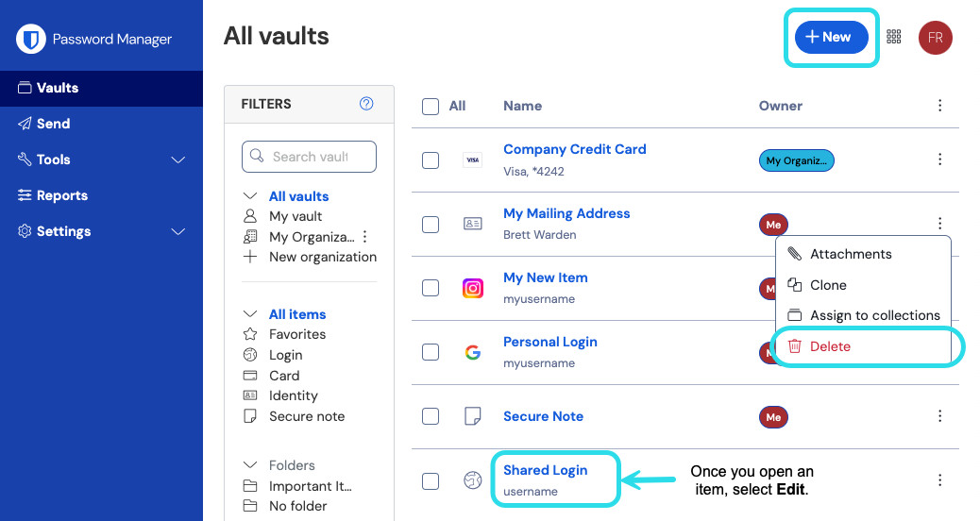Filter items by Secure note type
980x521 pixels.
306,416
